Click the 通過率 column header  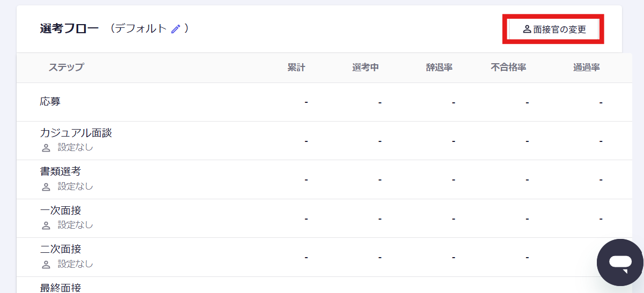click(x=586, y=67)
